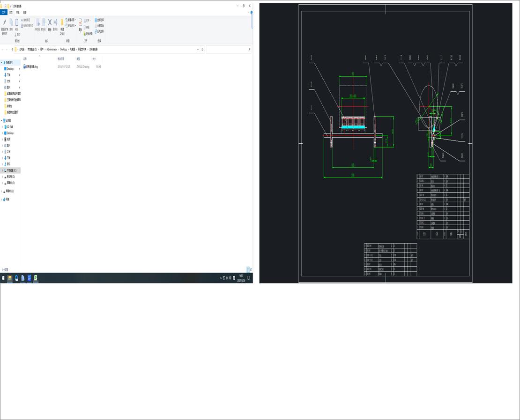Click the Up arrow beside the address bar
Viewport: 520px width, 420px height.
coord(12,49)
